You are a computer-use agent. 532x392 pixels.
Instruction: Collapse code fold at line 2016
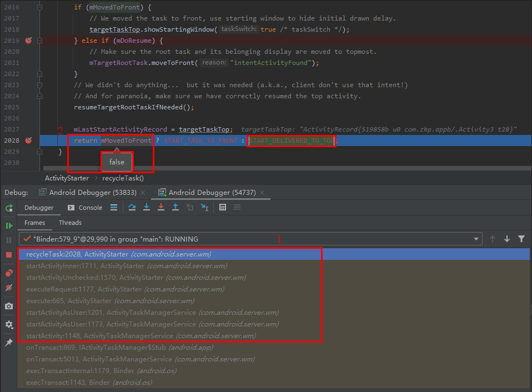[39, 7]
